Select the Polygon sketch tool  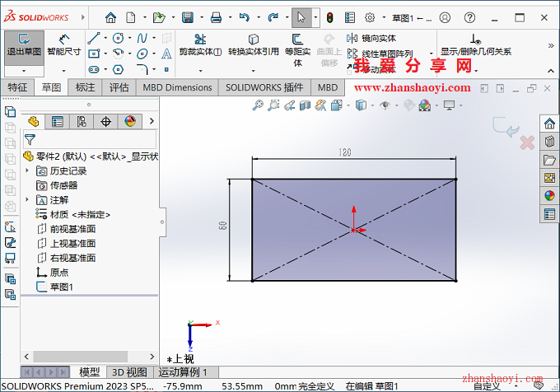[x=119, y=69]
